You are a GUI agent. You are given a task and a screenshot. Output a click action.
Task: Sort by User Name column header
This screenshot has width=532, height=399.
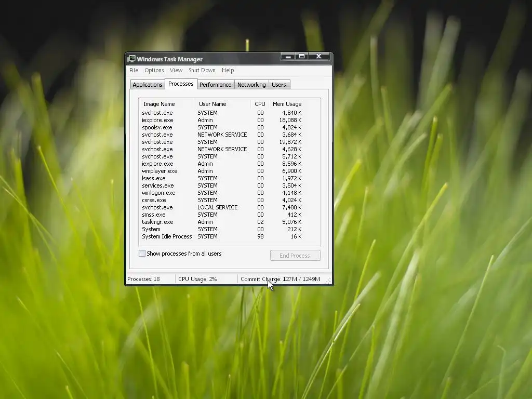[x=223, y=104]
